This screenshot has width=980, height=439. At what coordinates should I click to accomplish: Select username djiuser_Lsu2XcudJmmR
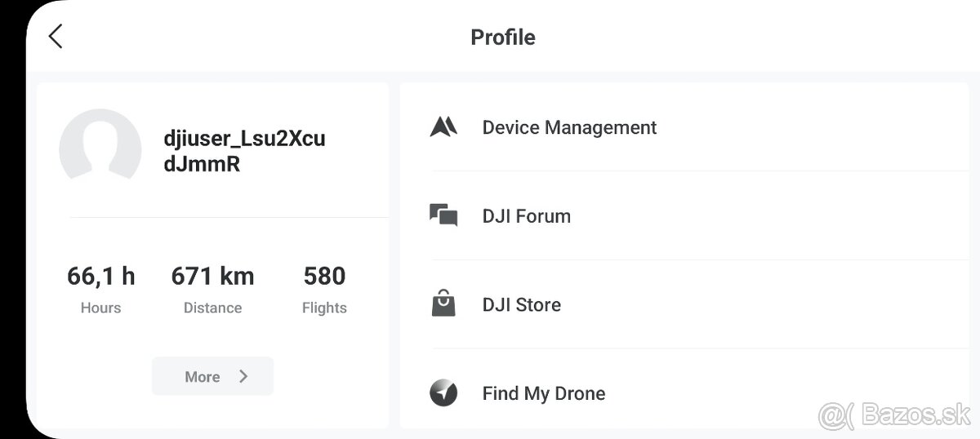click(244, 151)
